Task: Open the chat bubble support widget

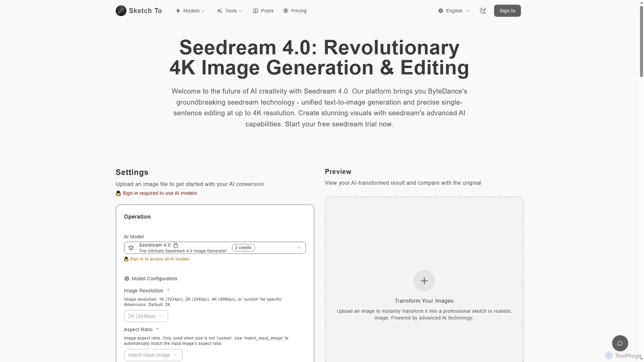Action: [x=620, y=343]
